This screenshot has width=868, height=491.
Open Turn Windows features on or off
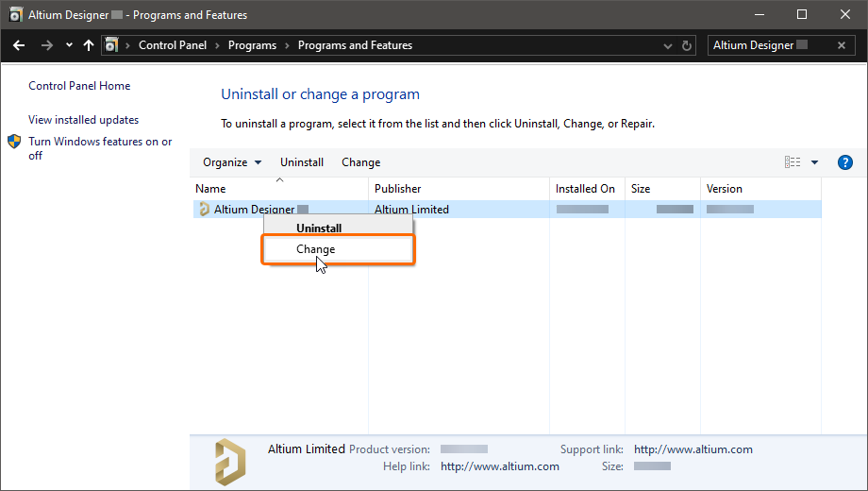click(100, 148)
